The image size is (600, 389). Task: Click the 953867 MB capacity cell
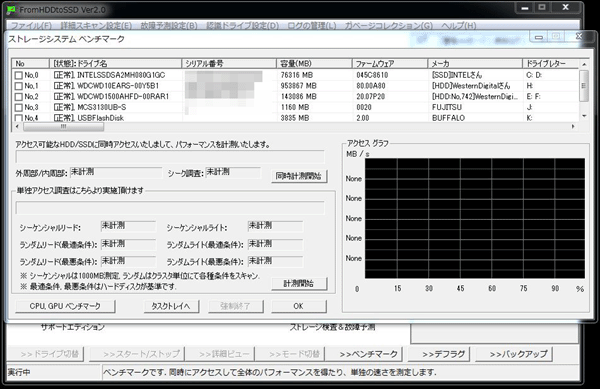pyautogui.click(x=298, y=86)
